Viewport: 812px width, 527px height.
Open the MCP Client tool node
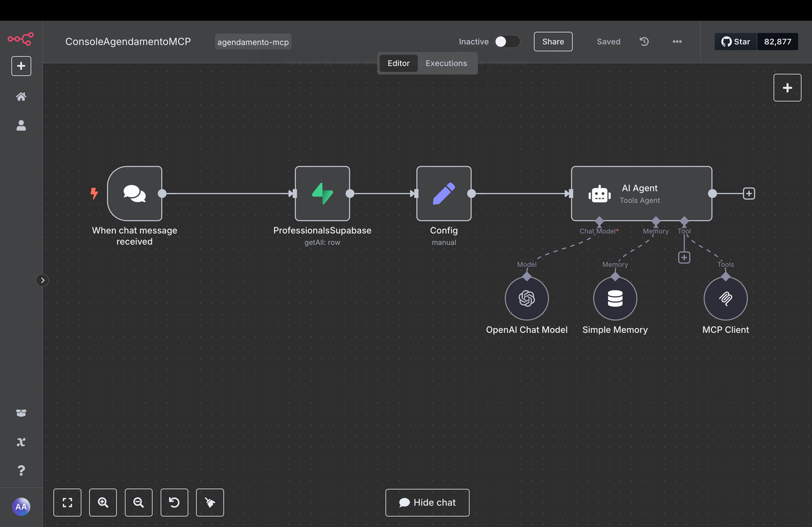725,298
